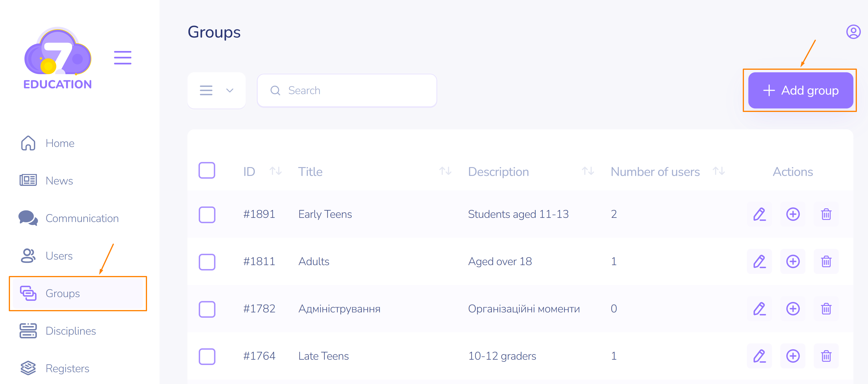868x384 pixels.
Task: Open Disciplines in the sidebar
Action: coord(70,331)
